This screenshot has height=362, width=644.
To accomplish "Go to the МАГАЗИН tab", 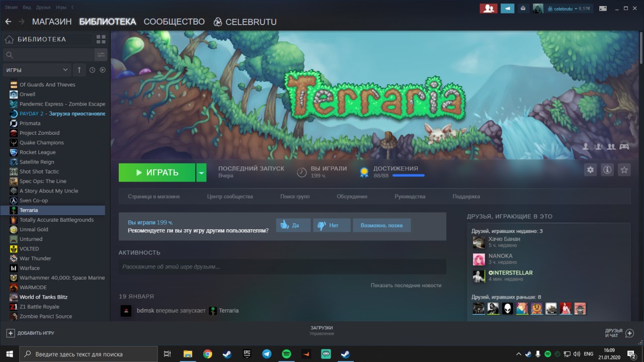I will (52, 22).
